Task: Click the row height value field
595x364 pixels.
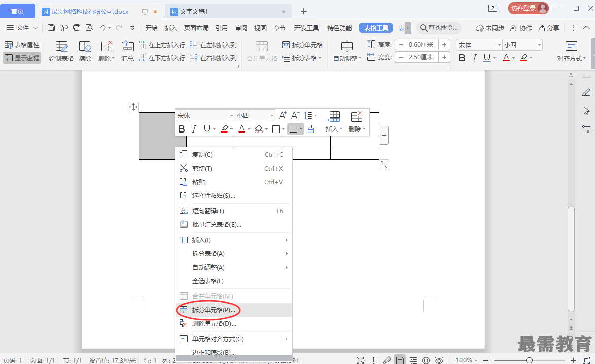Action: pos(422,45)
